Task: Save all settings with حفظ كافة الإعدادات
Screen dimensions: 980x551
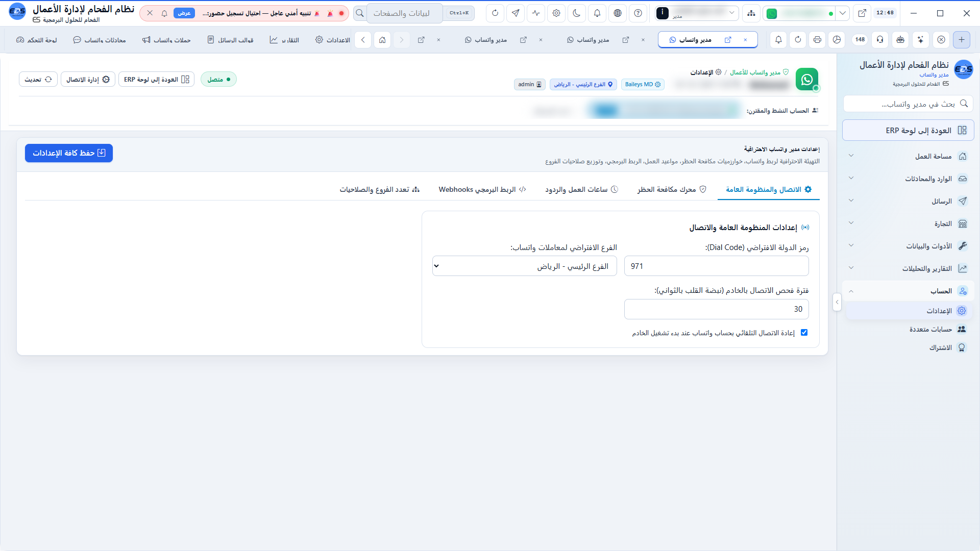Action: coord(69,153)
